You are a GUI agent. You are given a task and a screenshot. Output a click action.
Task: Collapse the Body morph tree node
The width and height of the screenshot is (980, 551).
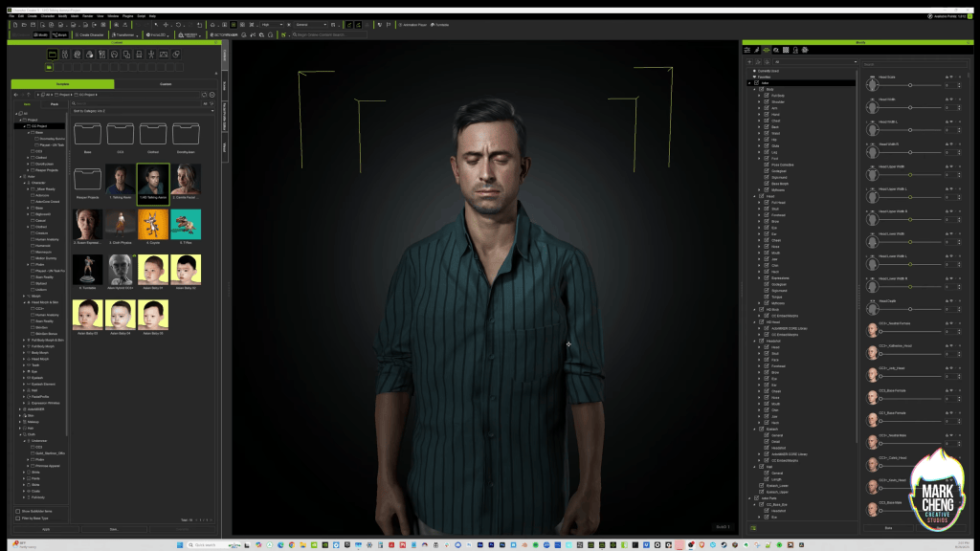(754, 89)
